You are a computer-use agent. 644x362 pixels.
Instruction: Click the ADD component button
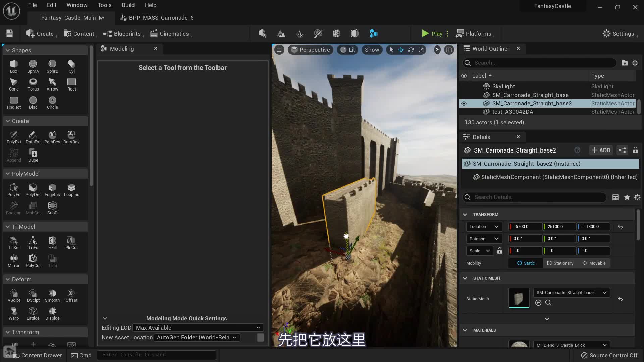(601, 150)
